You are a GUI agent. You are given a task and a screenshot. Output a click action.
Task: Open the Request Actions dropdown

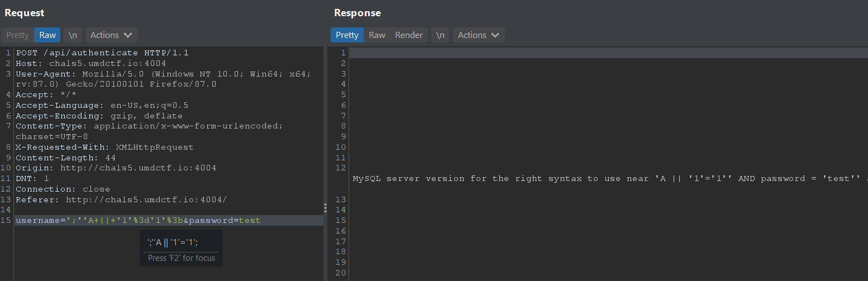pyautogui.click(x=111, y=35)
